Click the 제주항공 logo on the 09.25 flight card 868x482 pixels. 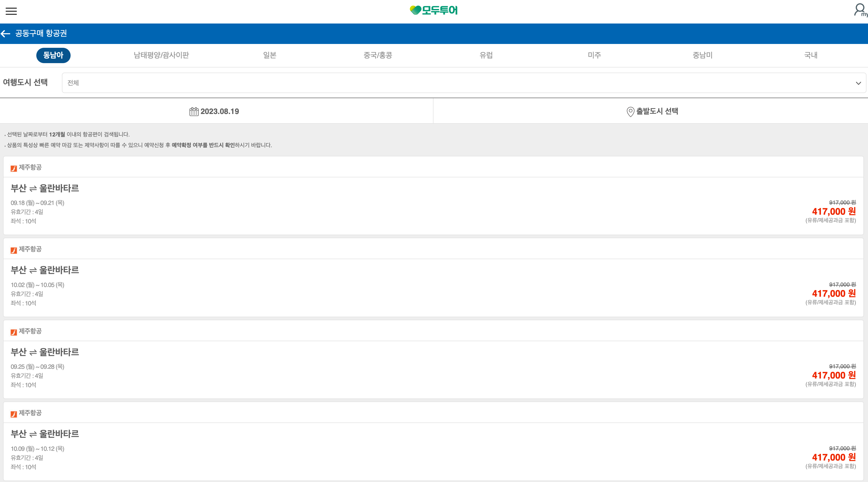point(14,332)
